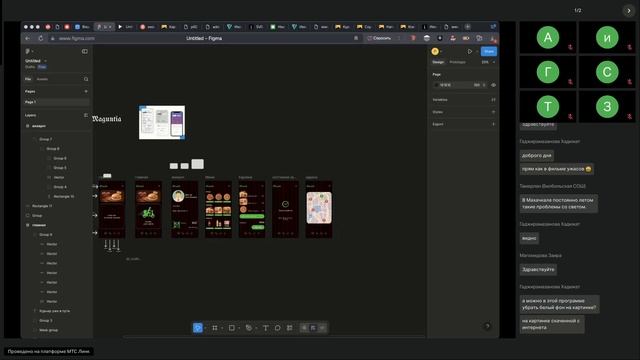The image size is (640, 360).
Task: Select the Comment tool
Action: (x=278, y=328)
